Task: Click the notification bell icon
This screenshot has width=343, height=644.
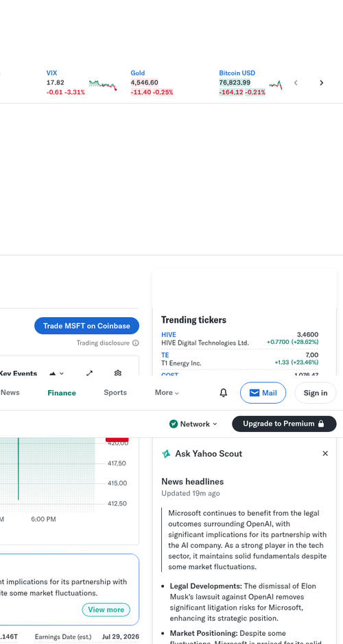Action: [x=223, y=393]
